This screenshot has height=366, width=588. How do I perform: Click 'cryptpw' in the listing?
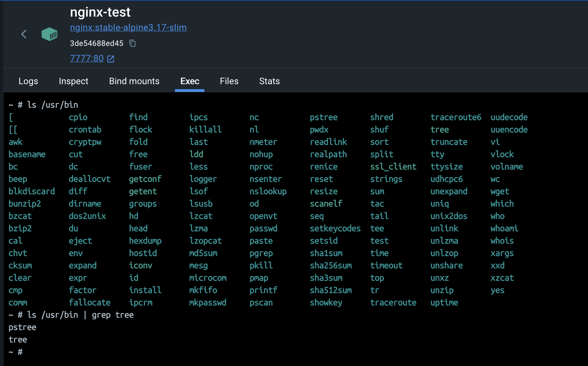(x=85, y=142)
